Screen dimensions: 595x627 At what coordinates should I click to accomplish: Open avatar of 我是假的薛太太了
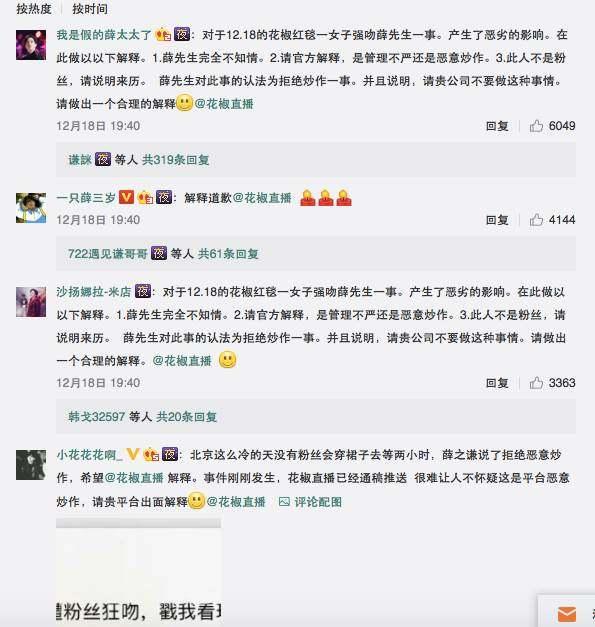pos(31,45)
